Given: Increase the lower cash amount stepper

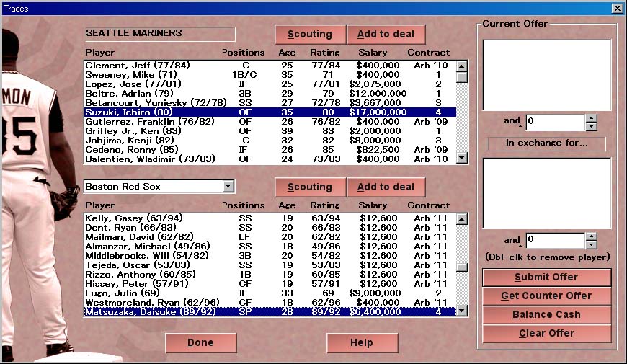Looking at the screenshot, I should pyautogui.click(x=591, y=236).
